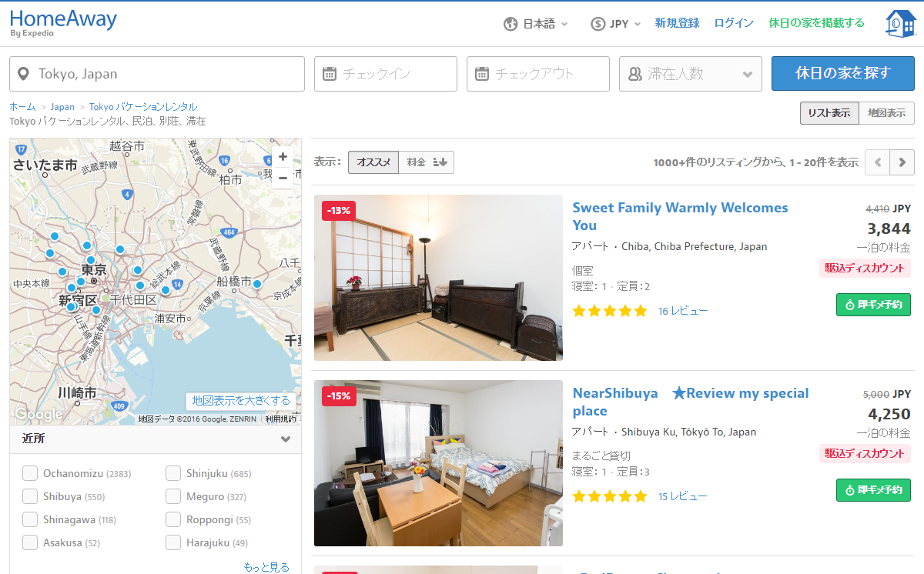The height and width of the screenshot is (574, 924).
Task: Check the Shibuya neighborhood filter
Action: pos(30,496)
